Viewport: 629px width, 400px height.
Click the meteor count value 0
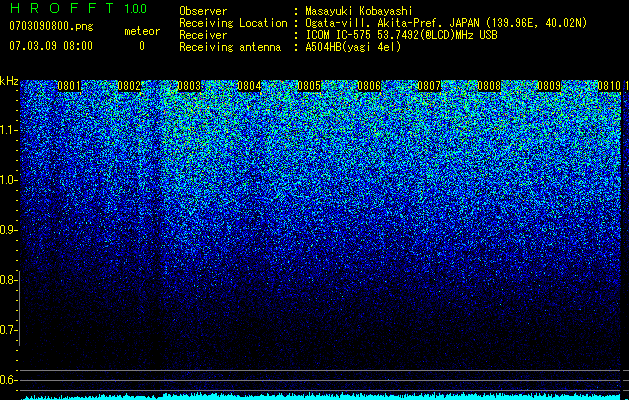(142, 46)
